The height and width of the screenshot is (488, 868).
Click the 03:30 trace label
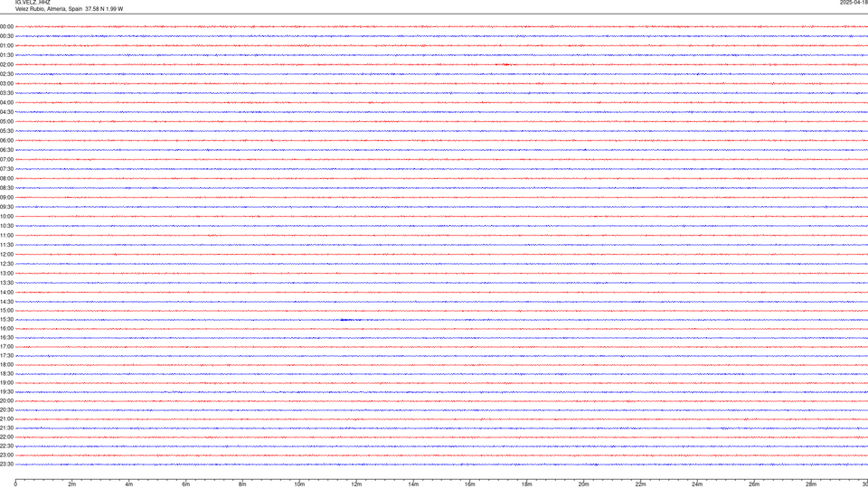6,93
